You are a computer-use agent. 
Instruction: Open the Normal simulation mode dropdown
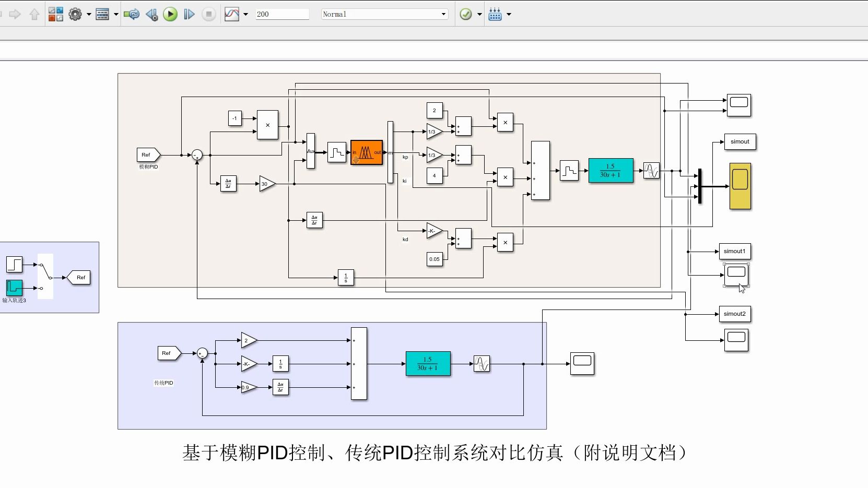[384, 14]
